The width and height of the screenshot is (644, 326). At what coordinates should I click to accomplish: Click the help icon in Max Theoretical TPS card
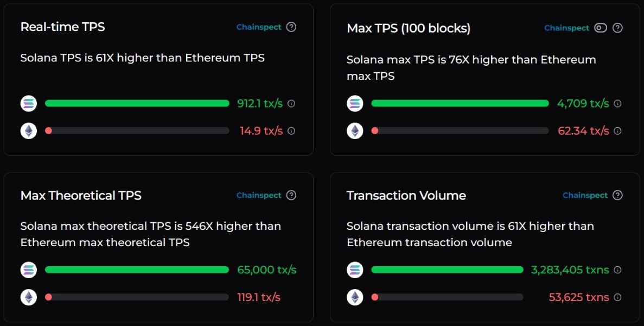291,195
